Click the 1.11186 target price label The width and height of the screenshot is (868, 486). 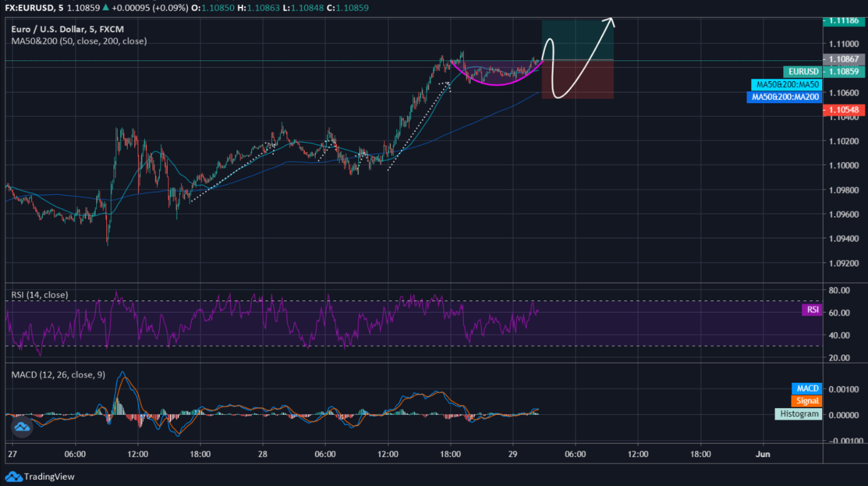point(843,21)
